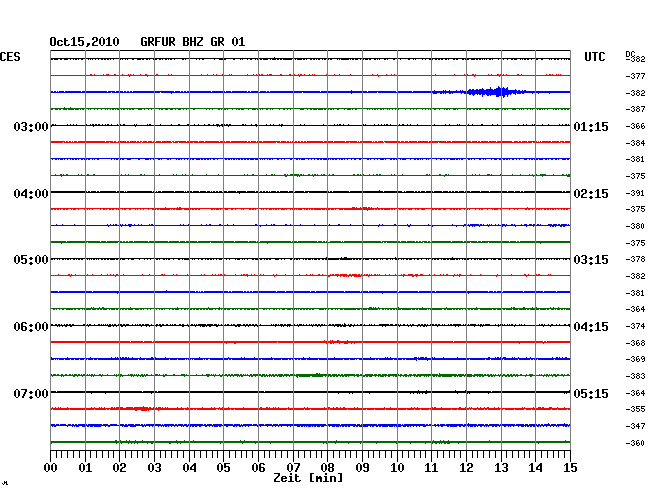Image resolution: width=650 pixels, height=494 pixels.
Task: Select the 07:00 local time label
Action: tap(31, 393)
